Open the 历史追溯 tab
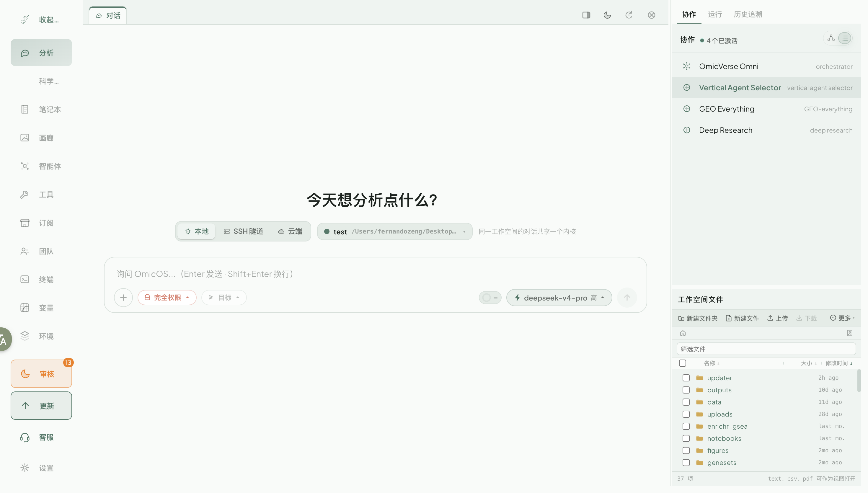The image size is (868, 493). click(748, 14)
